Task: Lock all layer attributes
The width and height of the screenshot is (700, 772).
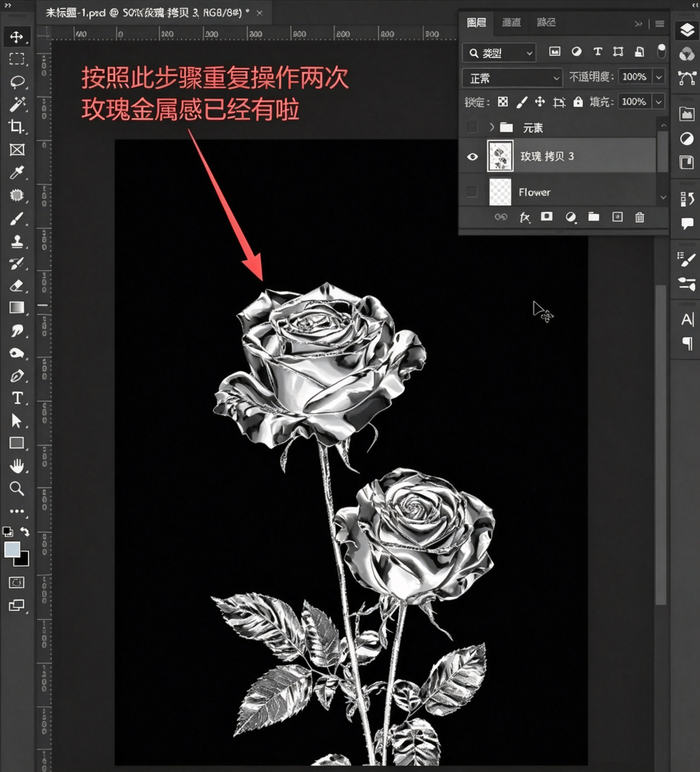Action: pos(578,101)
